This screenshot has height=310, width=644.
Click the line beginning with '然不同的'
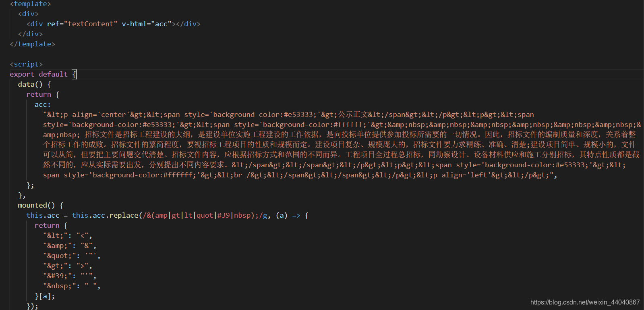coord(334,165)
